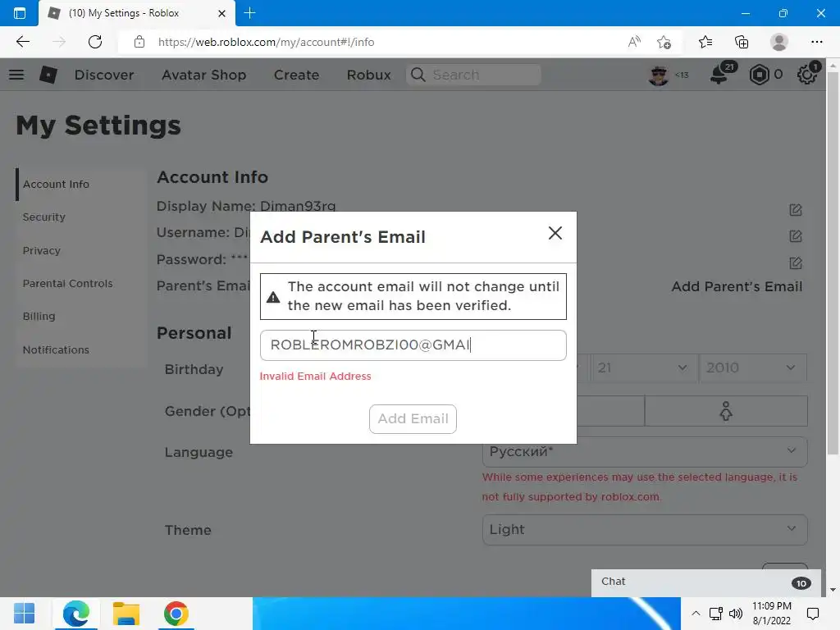Edit the username with pencil icon
840x630 pixels.
pos(796,236)
